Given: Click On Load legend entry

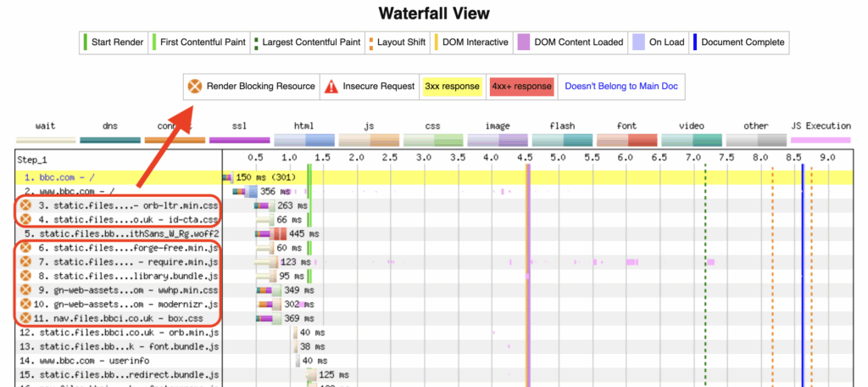Looking at the screenshot, I should [659, 42].
